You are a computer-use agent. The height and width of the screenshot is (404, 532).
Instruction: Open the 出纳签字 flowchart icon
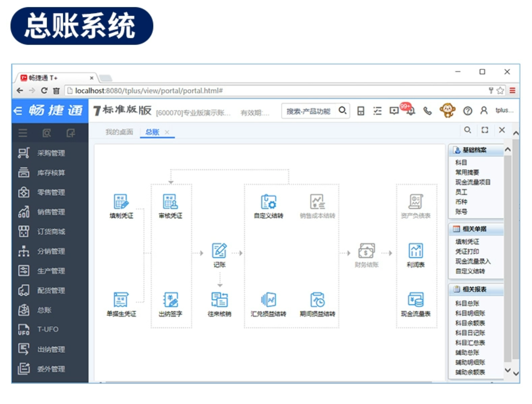point(170,300)
